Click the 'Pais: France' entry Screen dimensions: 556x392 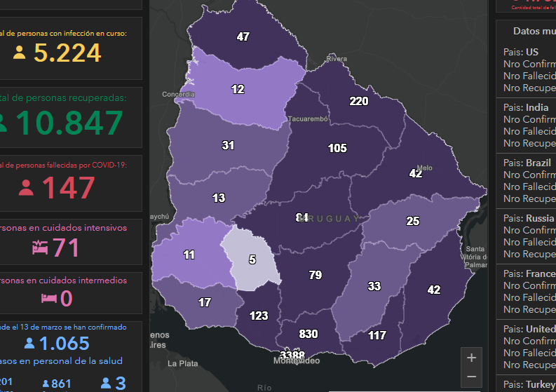[529, 273]
